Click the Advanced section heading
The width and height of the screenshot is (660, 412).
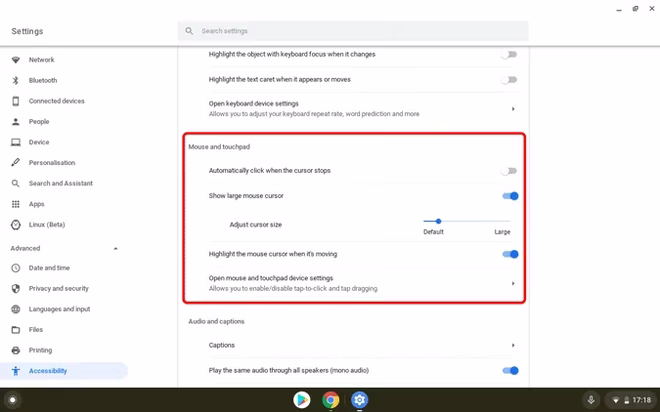click(26, 248)
